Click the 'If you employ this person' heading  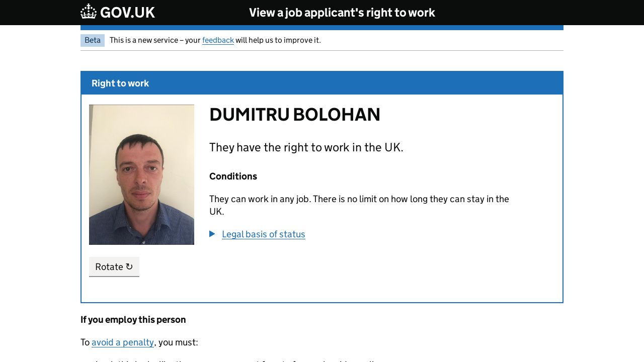[133, 320]
